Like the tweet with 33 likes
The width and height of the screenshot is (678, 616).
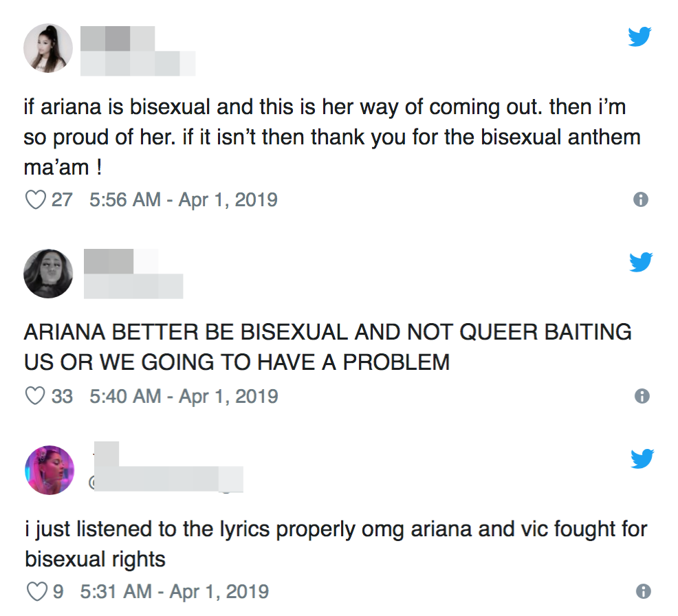(36, 396)
